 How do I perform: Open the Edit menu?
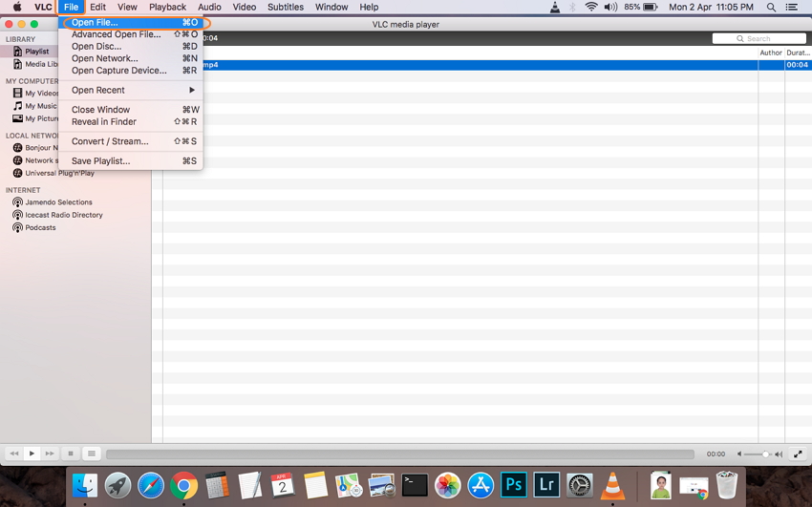(97, 8)
